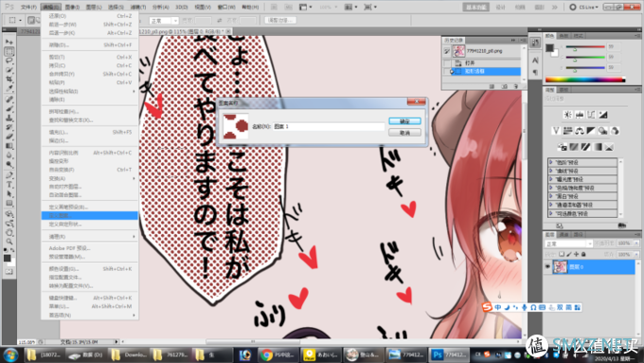Image resolution: width=644 pixels, height=363 pixels.
Task: Add an Invert adjustment icon
Action: (562, 147)
